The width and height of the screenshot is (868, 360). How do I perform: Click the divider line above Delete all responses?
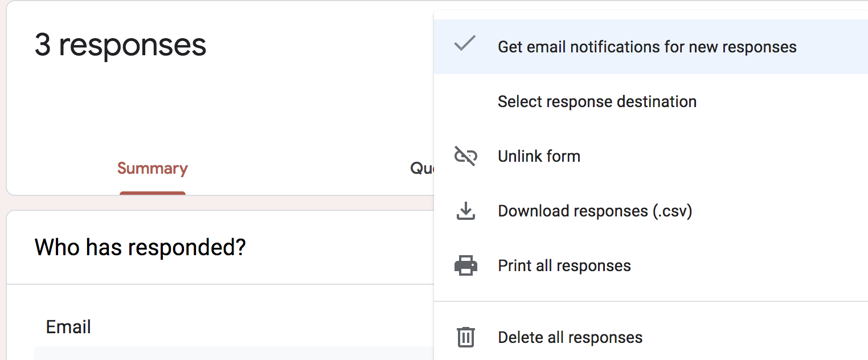tap(650, 301)
